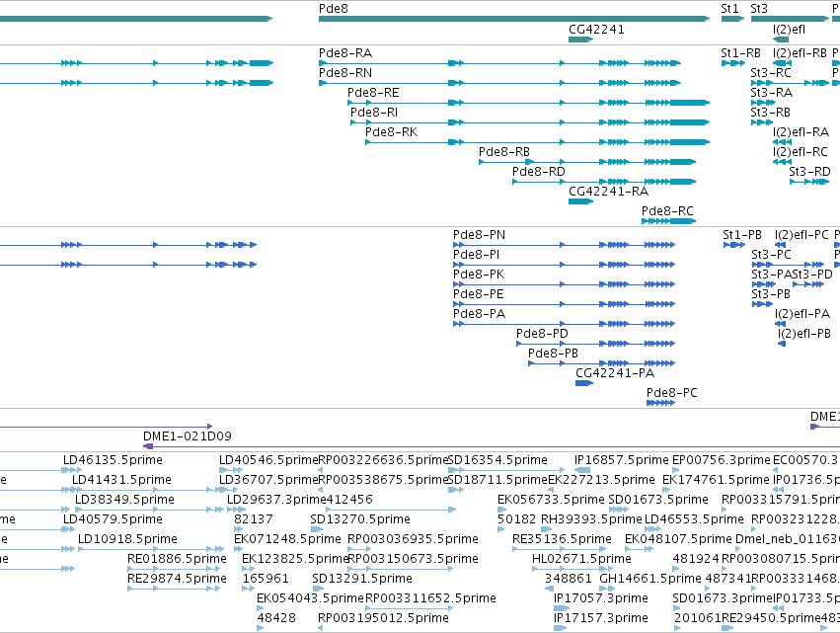This screenshot has height=633, width=840.
Task: Click the Pde8-PD protein label
Action: tap(542, 334)
